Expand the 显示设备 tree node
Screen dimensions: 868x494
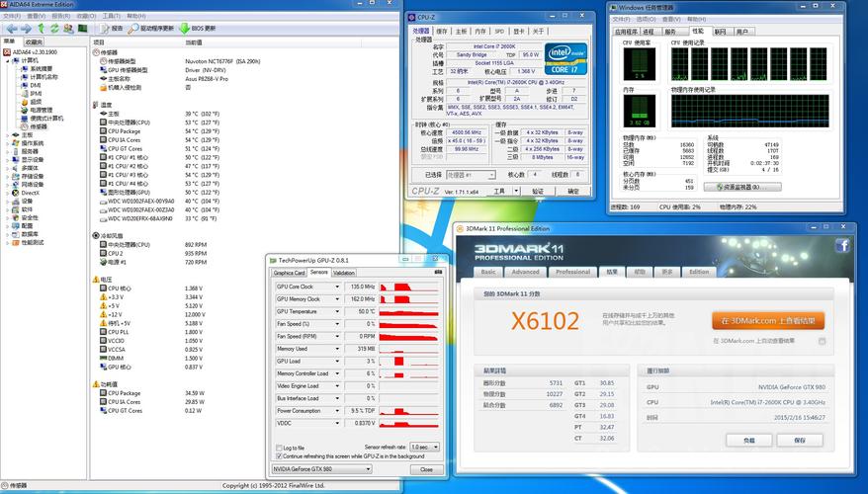pos(8,160)
